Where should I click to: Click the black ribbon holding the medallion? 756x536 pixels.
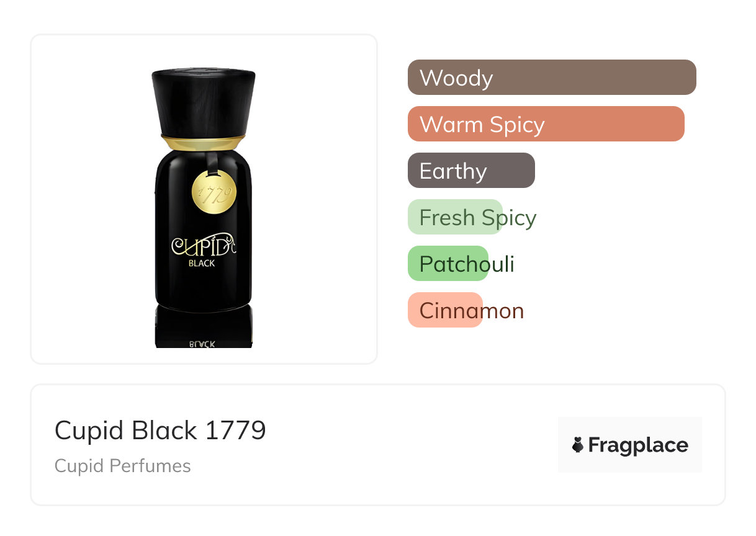pos(213,163)
